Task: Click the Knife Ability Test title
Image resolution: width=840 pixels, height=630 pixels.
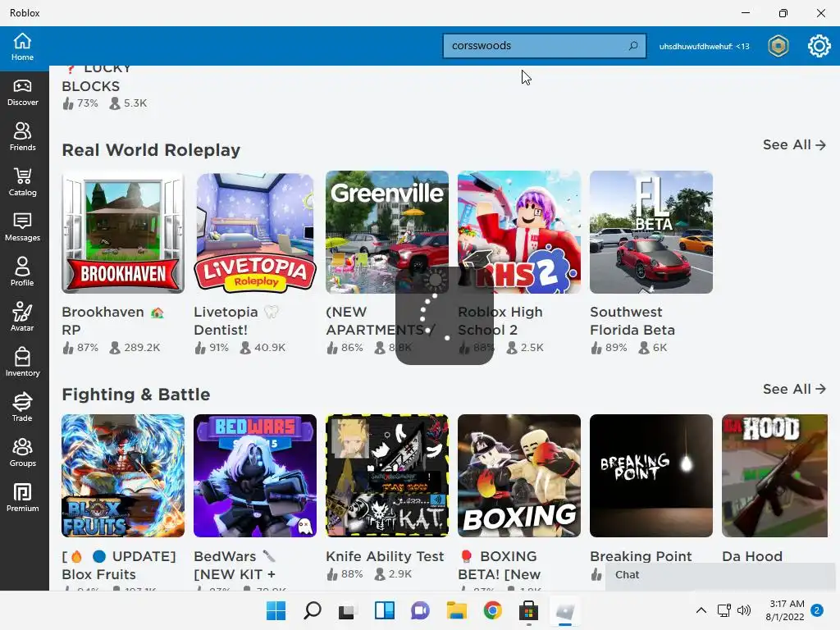Action: click(385, 556)
